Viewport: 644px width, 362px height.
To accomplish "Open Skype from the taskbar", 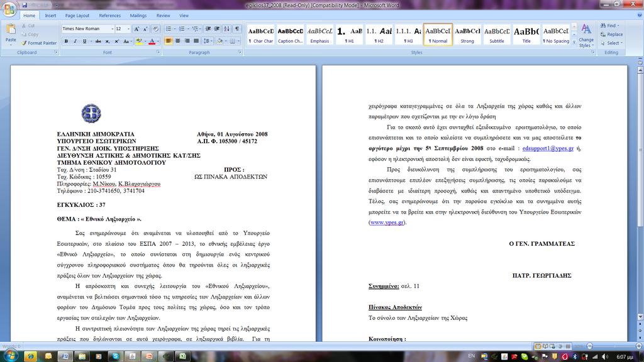I will click(x=116, y=356).
